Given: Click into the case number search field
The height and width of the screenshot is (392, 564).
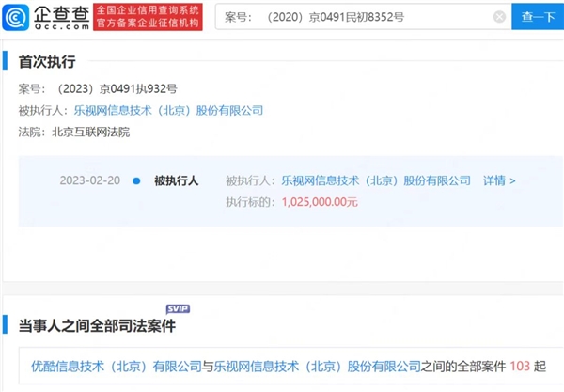Looking at the screenshot, I should pos(354,17).
